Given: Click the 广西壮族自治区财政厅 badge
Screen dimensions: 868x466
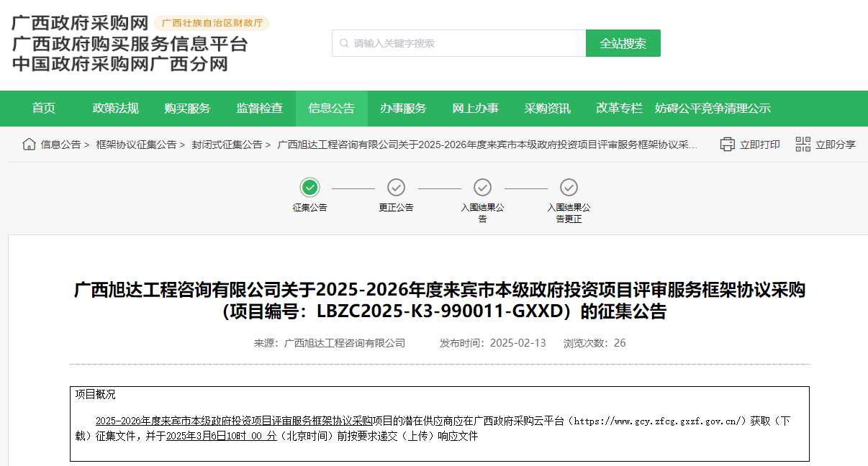Looking at the screenshot, I should pos(211,22).
